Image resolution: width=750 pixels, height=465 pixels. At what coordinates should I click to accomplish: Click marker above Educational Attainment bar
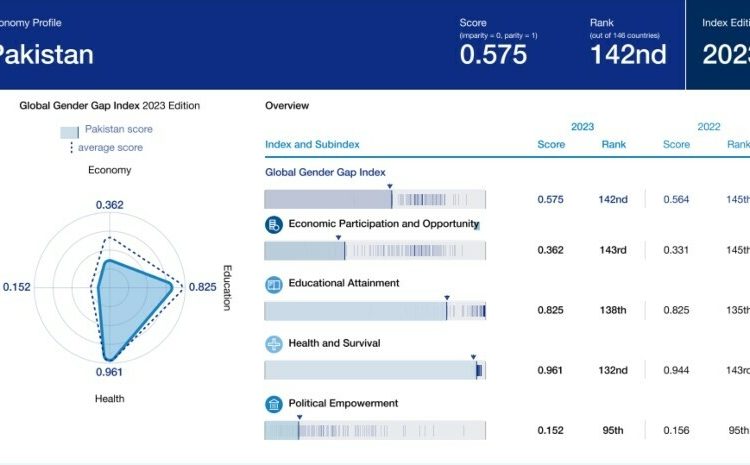[x=447, y=298]
